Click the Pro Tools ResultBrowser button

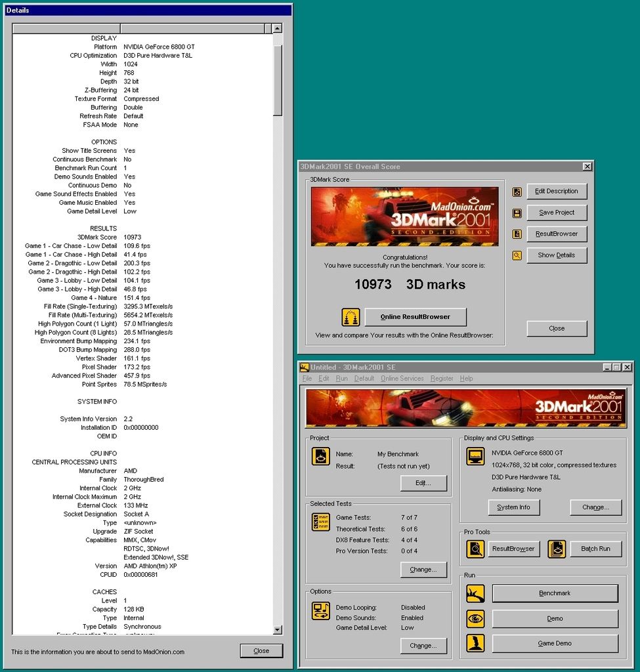point(513,549)
